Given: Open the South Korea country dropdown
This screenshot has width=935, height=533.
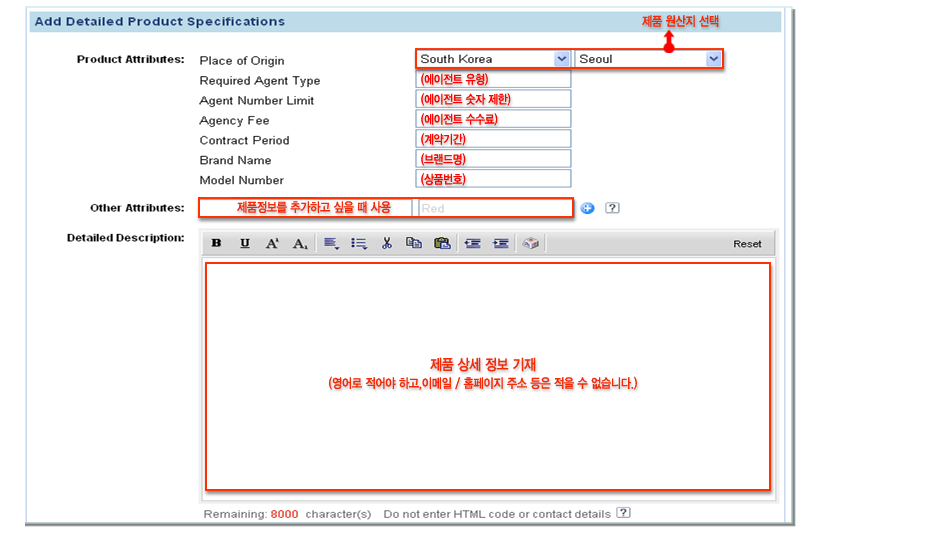Looking at the screenshot, I should click(x=493, y=59).
